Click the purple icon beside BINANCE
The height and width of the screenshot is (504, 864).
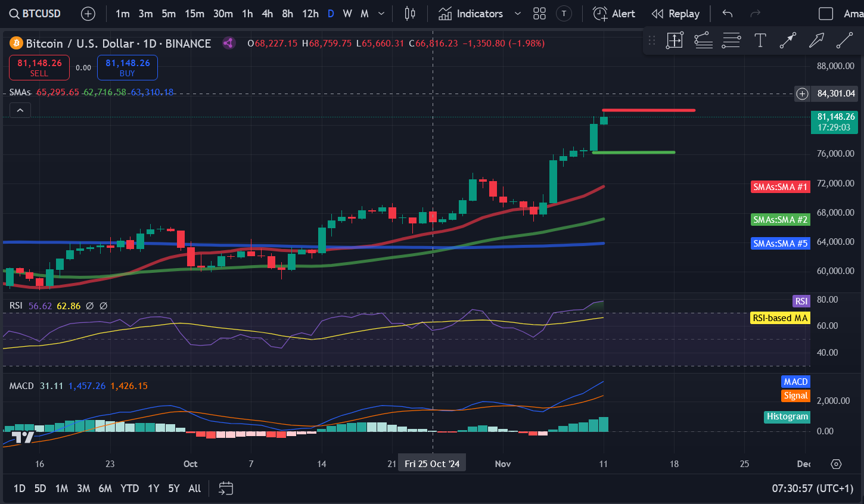(228, 43)
